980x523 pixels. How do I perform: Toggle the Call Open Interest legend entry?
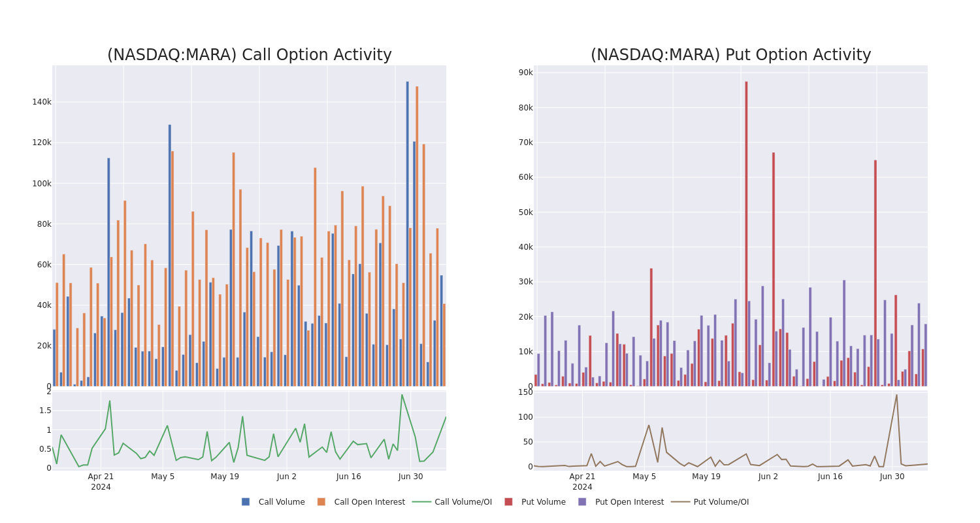pos(361,502)
